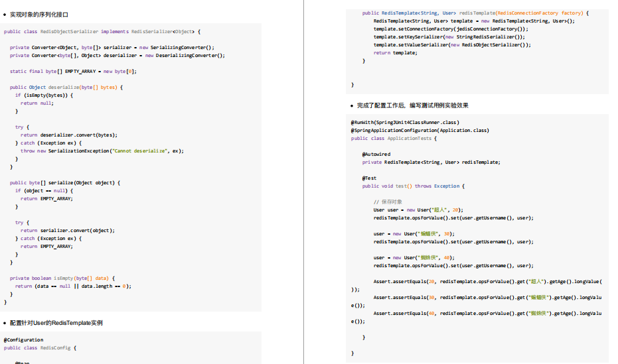This screenshot has width=618, height=364.
Task: Click the "new User("超人", 20)" line
Action: point(419,210)
